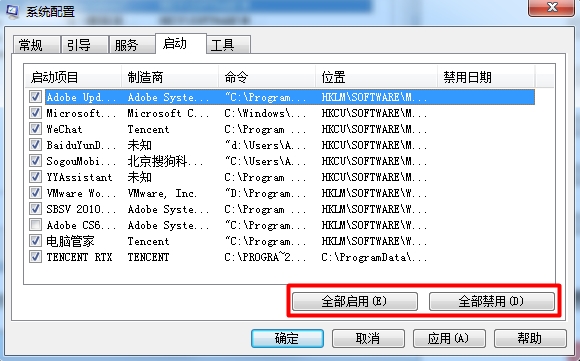Click the 全部禁用(D) button
This screenshot has height=361, width=580.
tap(492, 301)
